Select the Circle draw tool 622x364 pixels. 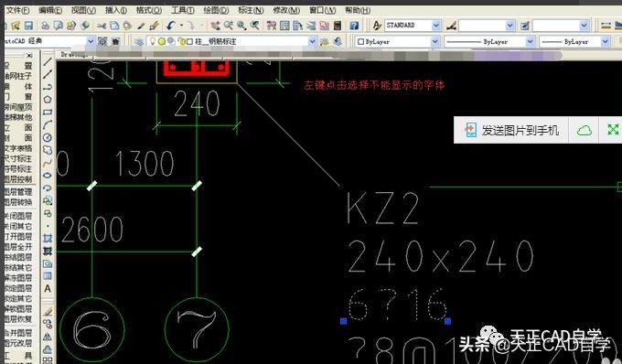(48, 137)
